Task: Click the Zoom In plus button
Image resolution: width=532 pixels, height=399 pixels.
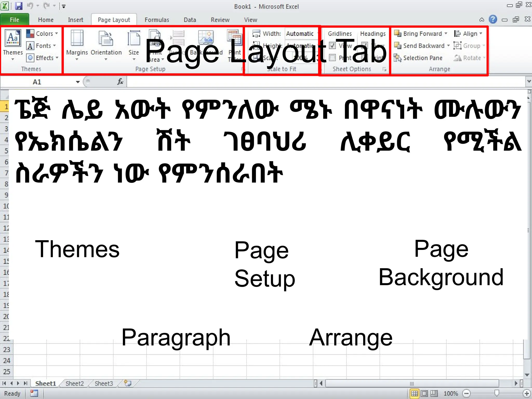Action: (527, 394)
